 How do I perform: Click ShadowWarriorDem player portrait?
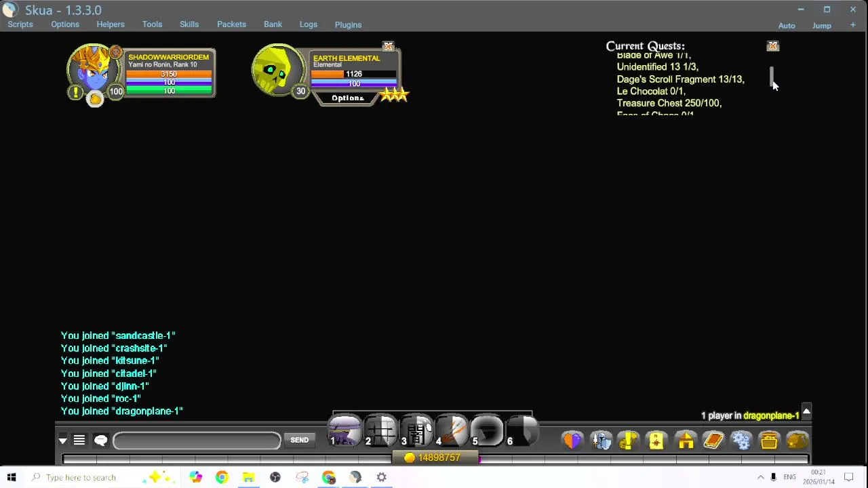point(93,69)
